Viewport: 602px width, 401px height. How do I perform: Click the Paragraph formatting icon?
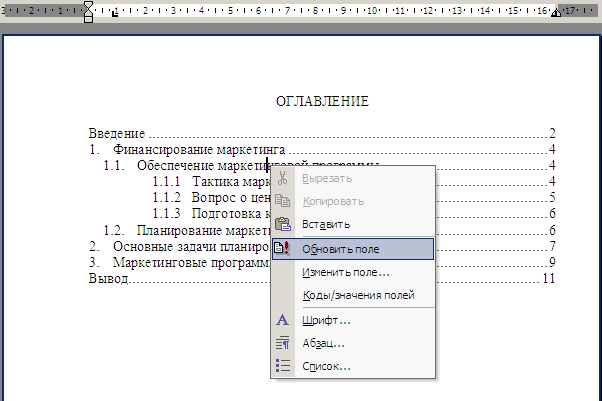click(x=283, y=343)
